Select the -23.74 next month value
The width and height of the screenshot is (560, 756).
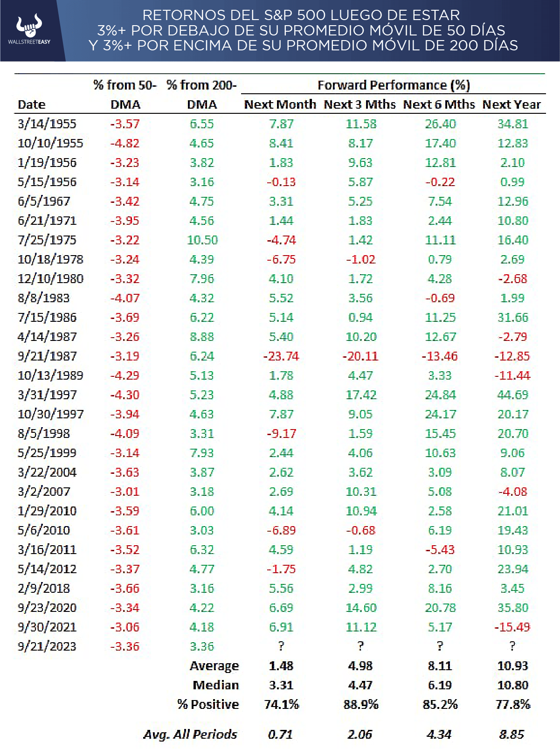pos(281,356)
